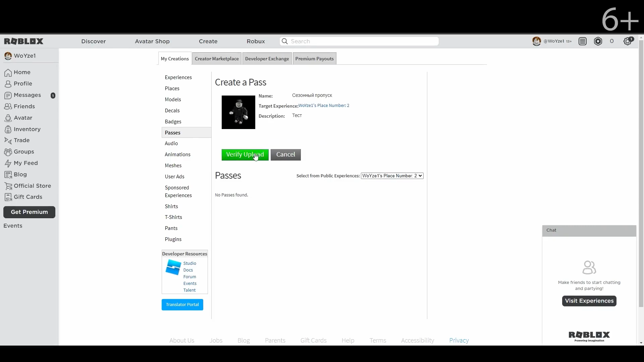Viewport: 644px width, 362px height.
Task: Open the Public Experiences dropdown
Action: 392,176
